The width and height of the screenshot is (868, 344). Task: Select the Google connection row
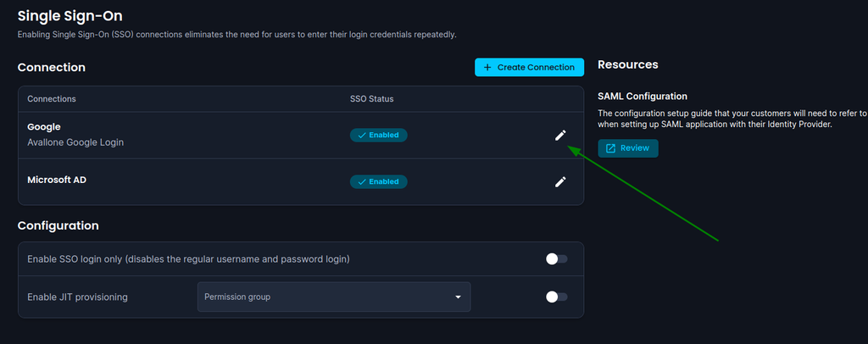[x=301, y=135]
